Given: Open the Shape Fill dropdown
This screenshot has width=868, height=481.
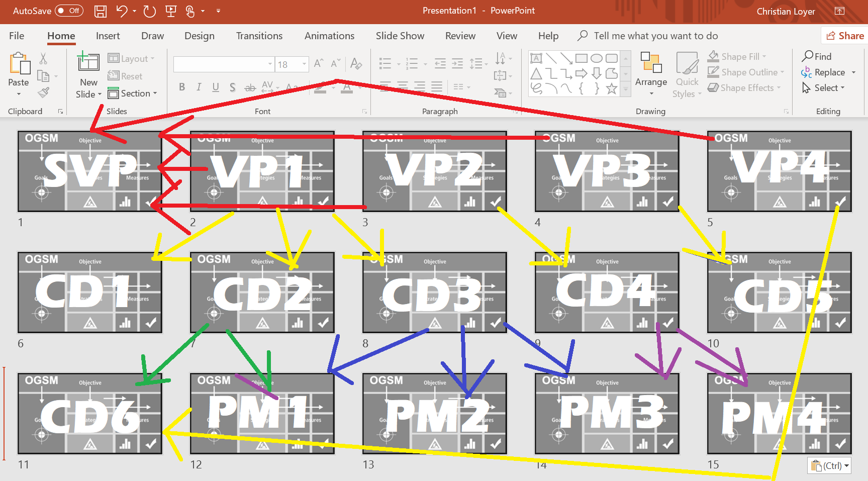Looking at the screenshot, I should [x=737, y=56].
